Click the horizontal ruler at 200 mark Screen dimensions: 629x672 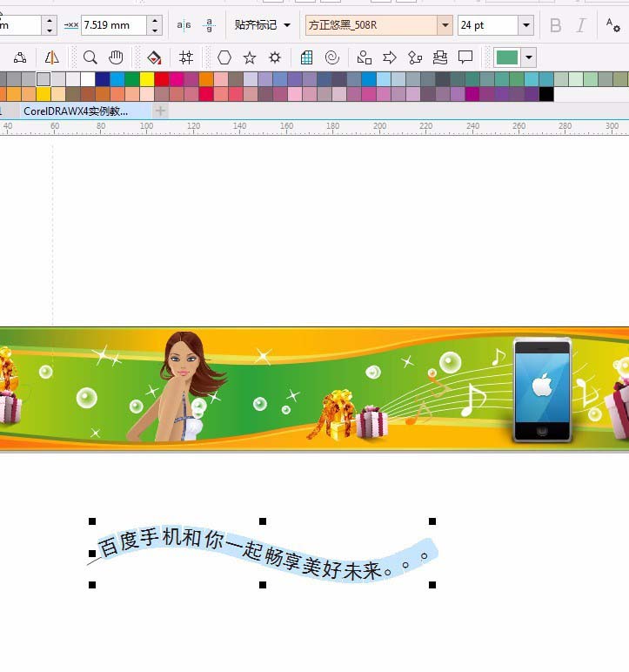379,127
